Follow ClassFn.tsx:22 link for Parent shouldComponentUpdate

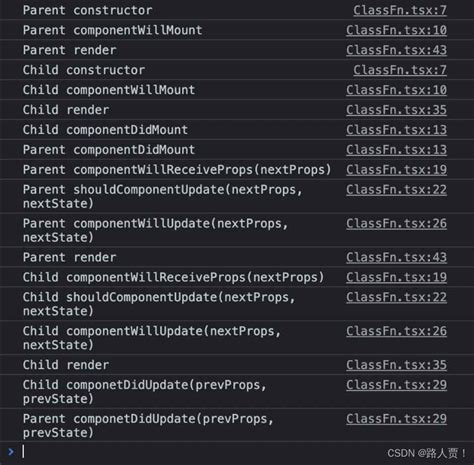[x=396, y=190]
